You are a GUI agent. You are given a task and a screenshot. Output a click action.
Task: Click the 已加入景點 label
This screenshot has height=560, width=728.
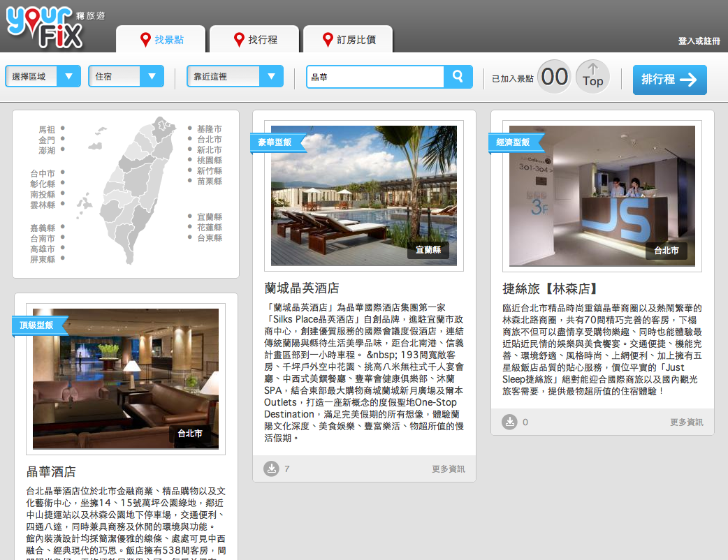coord(513,79)
